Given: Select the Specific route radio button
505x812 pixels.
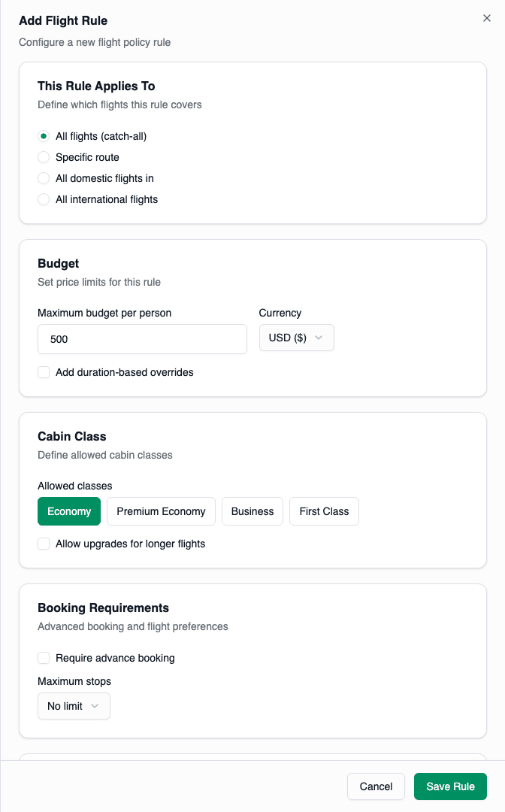Looking at the screenshot, I should (x=44, y=157).
